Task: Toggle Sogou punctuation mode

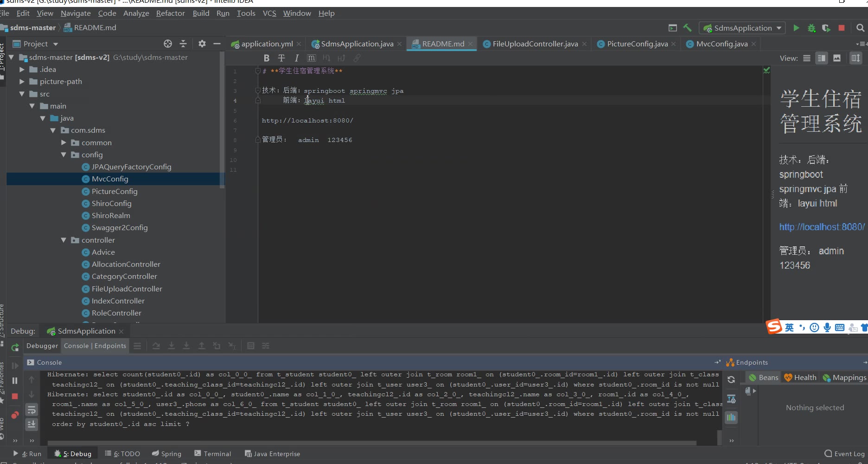Action: pos(802,328)
